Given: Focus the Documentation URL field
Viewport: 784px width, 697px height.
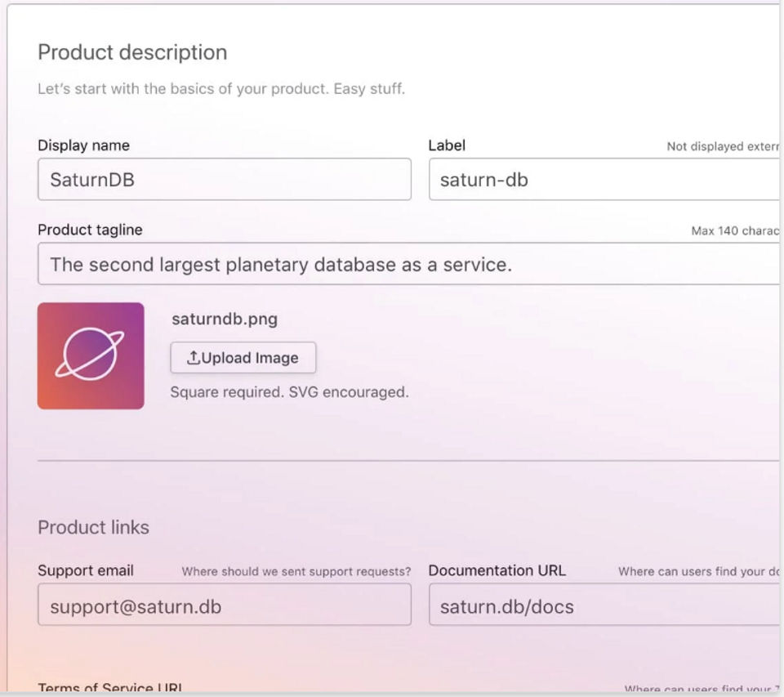Looking at the screenshot, I should click(x=604, y=605).
